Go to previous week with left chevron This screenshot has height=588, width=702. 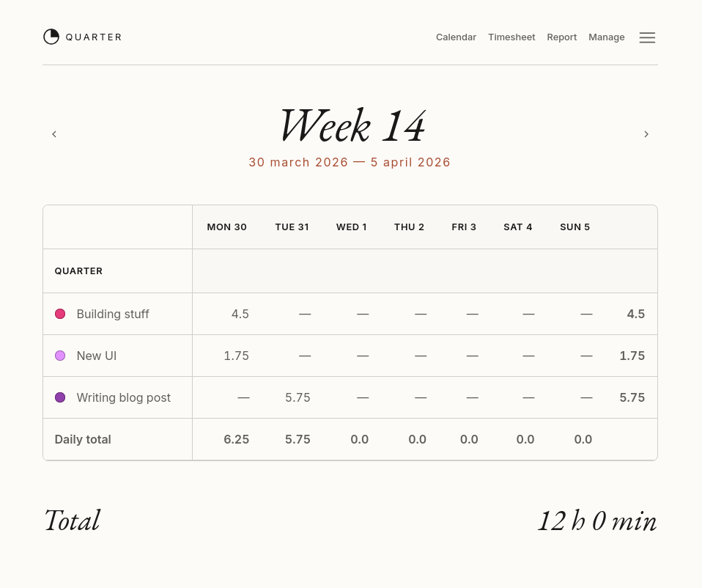(54, 134)
